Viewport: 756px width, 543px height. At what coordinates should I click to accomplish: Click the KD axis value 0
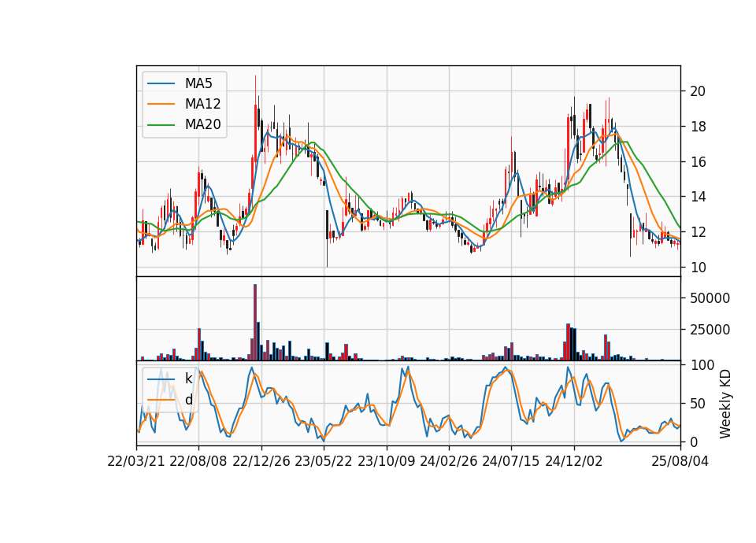tap(694, 441)
